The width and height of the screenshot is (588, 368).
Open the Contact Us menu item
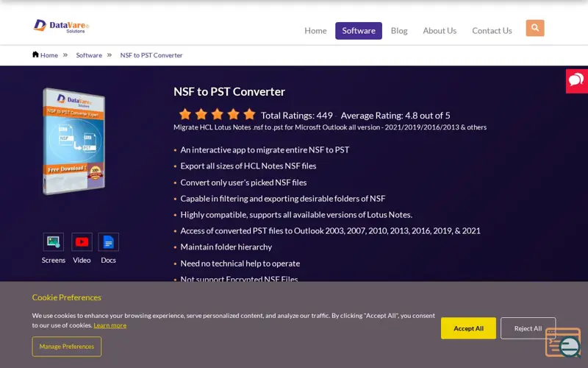point(492,31)
